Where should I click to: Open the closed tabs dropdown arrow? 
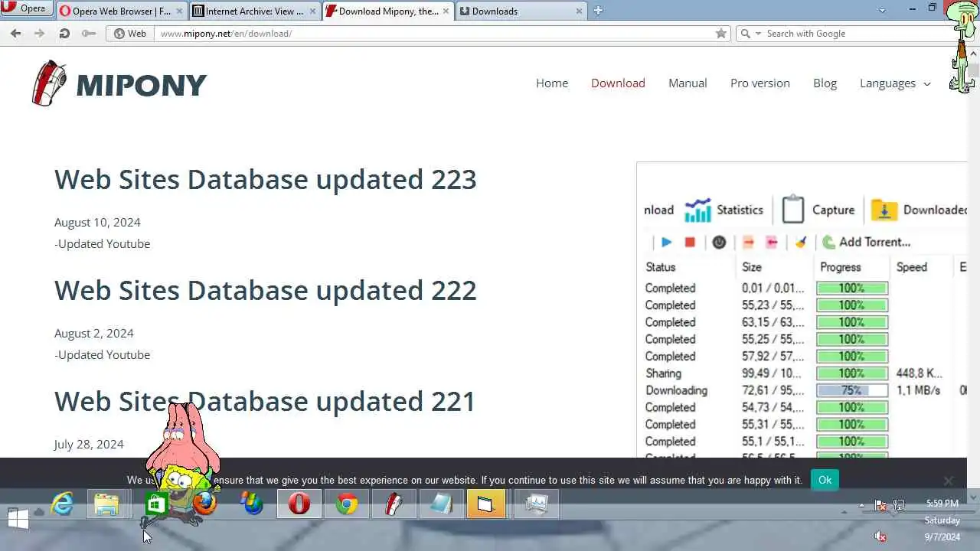pyautogui.click(x=882, y=10)
